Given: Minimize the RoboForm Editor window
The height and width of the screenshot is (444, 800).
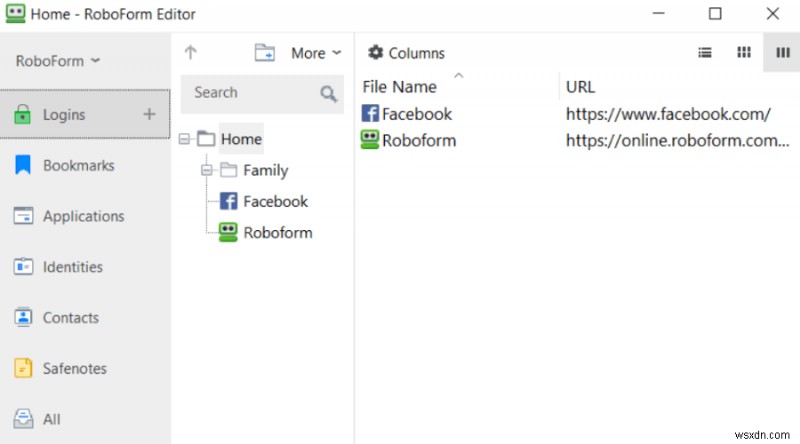Looking at the screenshot, I should 659,13.
